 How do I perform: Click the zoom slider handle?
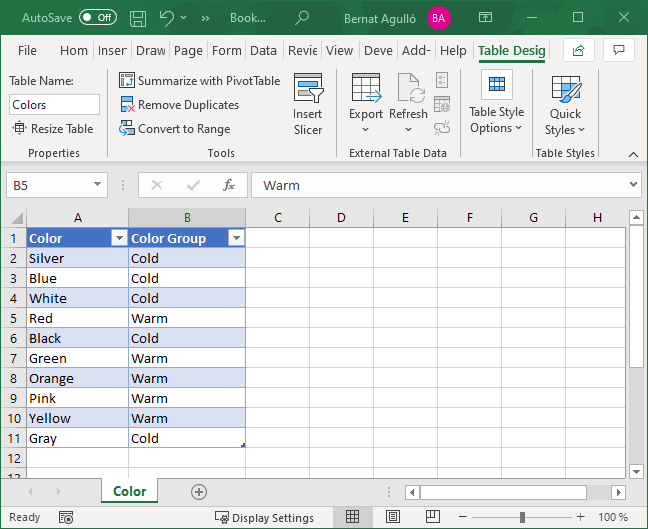click(x=522, y=517)
